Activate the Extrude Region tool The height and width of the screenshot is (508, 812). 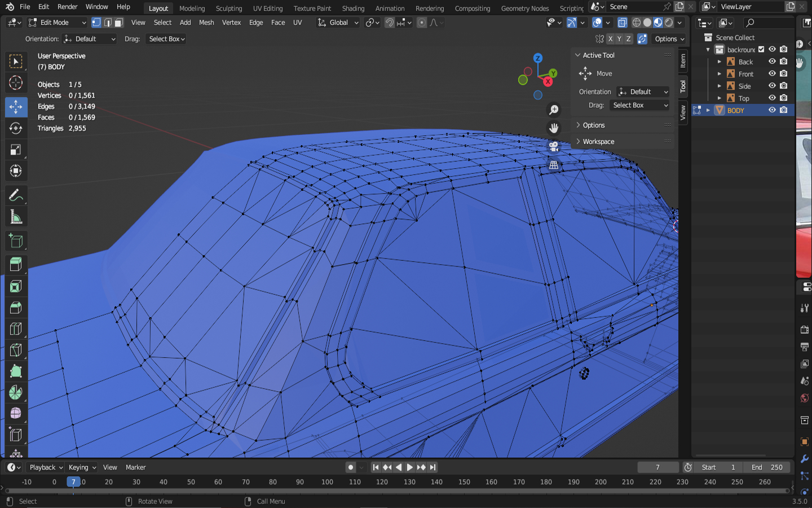click(16, 265)
